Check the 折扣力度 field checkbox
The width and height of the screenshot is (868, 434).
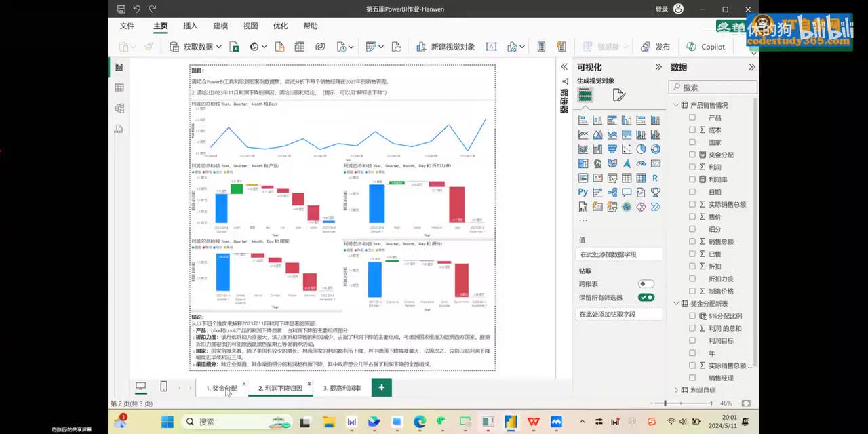[692, 279]
